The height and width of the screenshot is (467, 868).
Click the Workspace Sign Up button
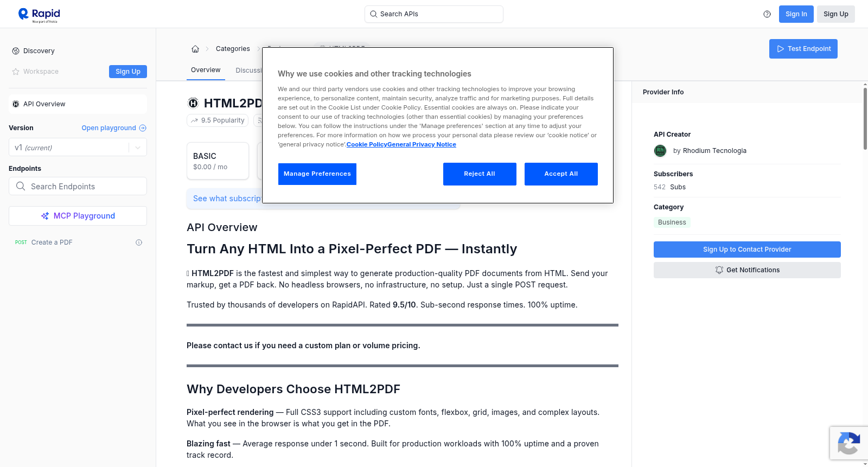point(128,72)
